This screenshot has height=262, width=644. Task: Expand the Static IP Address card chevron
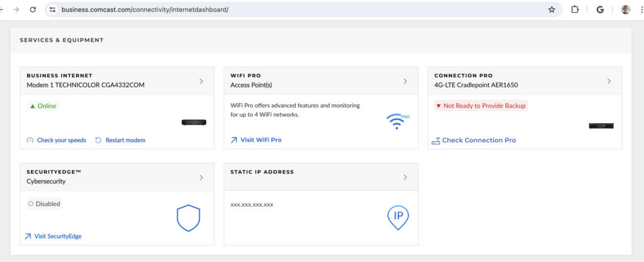405,178
